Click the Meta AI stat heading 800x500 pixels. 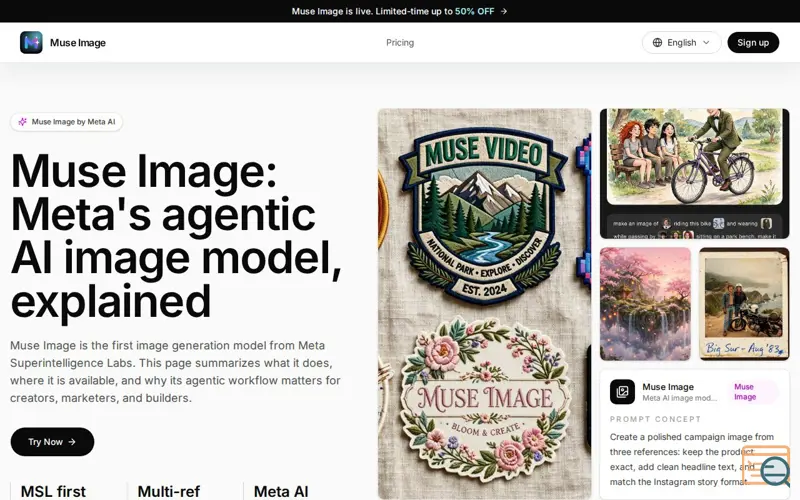pyautogui.click(x=281, y=491)
